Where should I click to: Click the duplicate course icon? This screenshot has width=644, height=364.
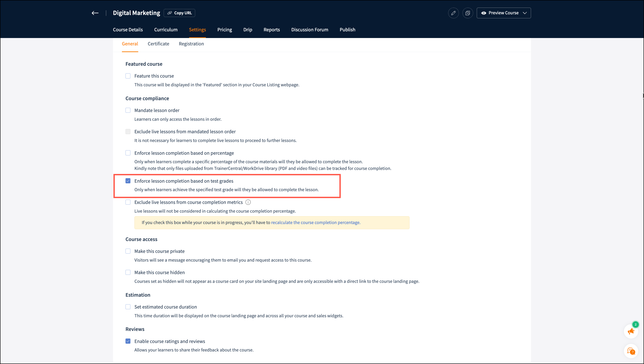[468, 13]
